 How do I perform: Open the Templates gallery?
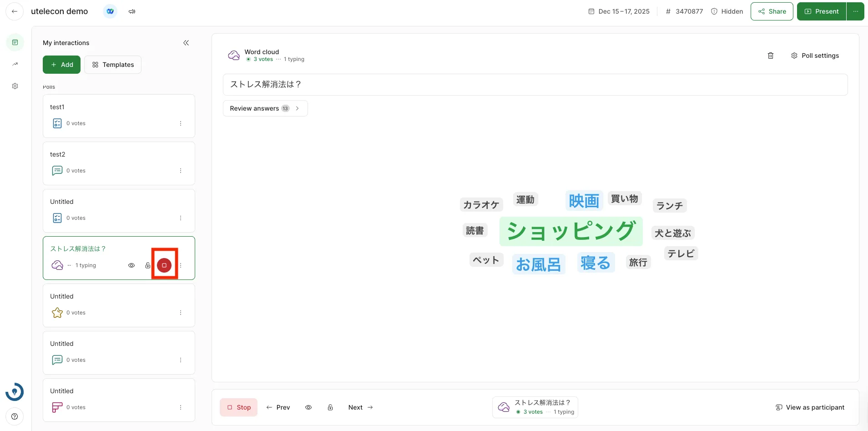113,65
